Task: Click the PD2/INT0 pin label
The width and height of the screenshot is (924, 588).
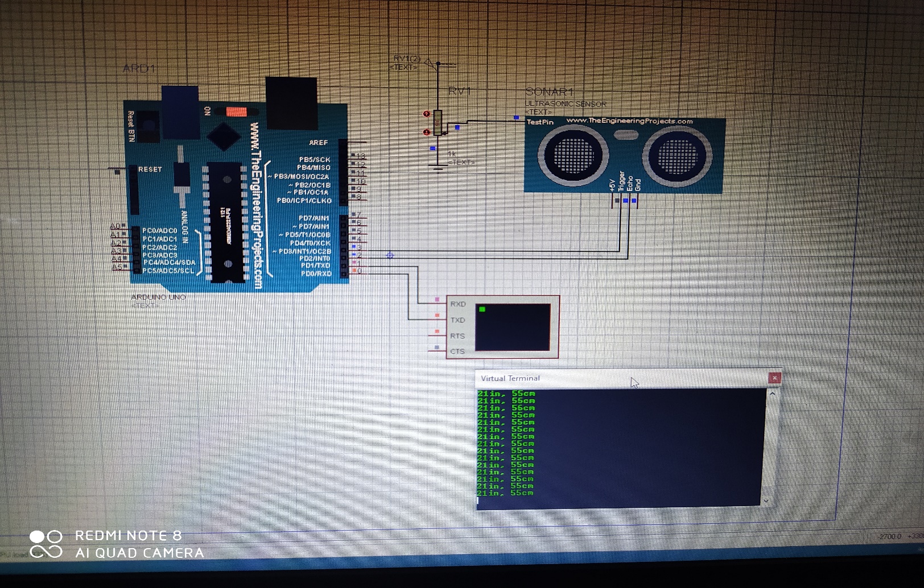Action: (315, 258)
